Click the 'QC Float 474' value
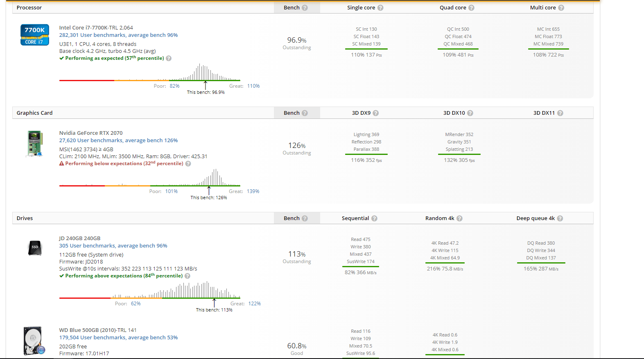 458,37
